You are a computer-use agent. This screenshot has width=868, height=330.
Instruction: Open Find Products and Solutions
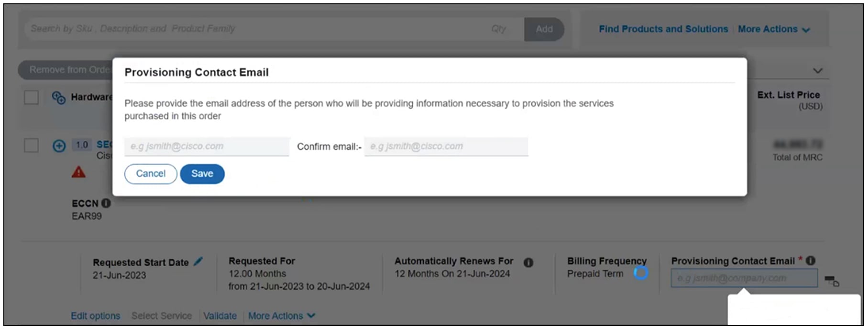[663, 29]
